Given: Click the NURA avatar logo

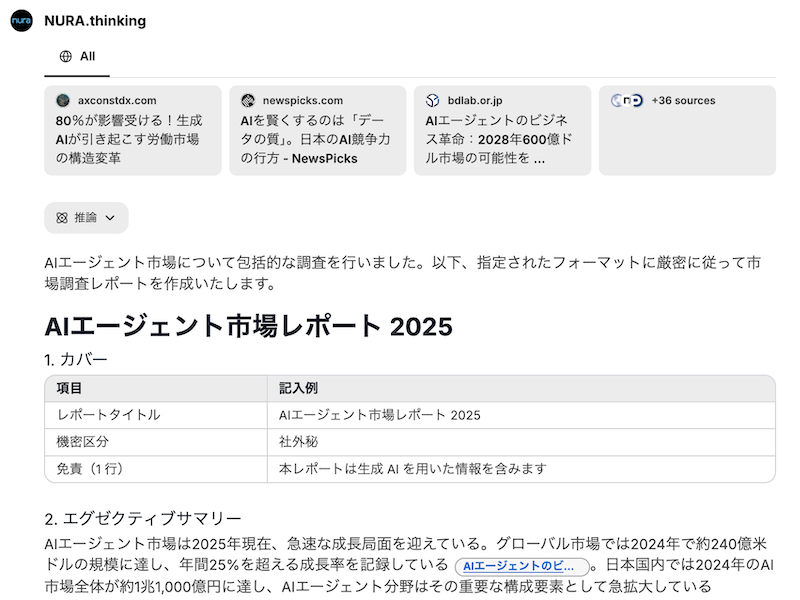Looking at the screenshot, I should coord(21,20).
